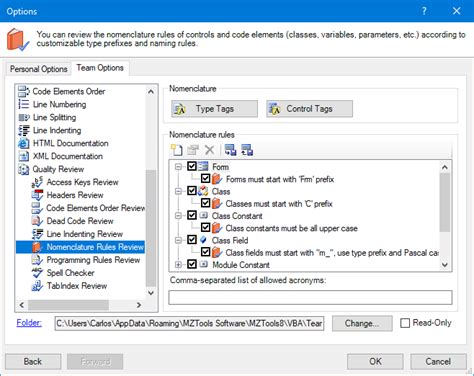474x376 pixels.
Task: Uncheck the 'Class constants must be all upper case' rule
Action: [x=205, y=228]
